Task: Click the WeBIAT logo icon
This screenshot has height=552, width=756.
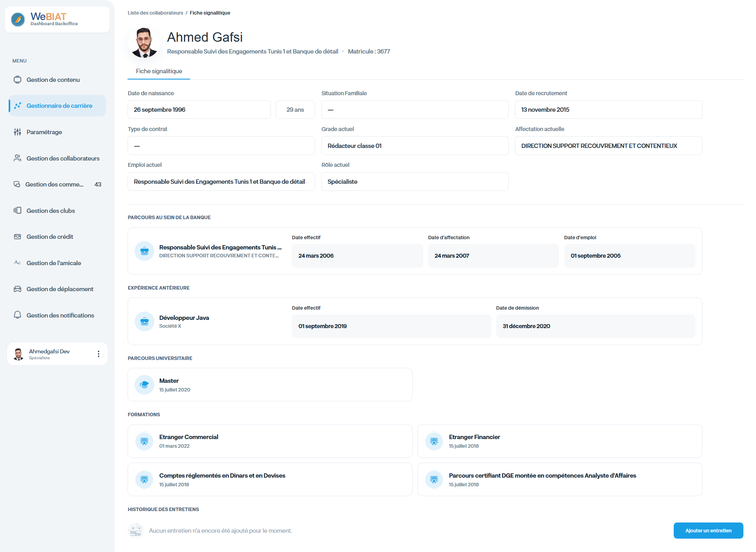Action: coord(18,19)
